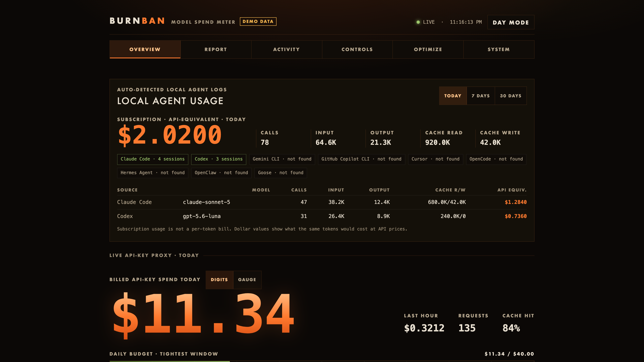Click the Claude Code 4 sessions chip
The height and width of the screenshot is (362, 644).
point(153,159)
